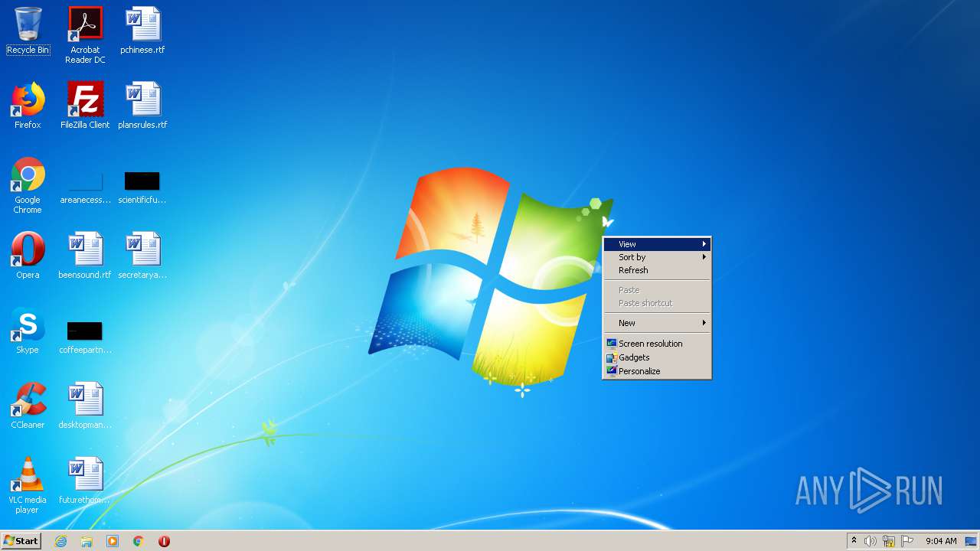Choose Personalize in the context menu
Viewport: 980px width, 551px height.
tap(657, 371)
